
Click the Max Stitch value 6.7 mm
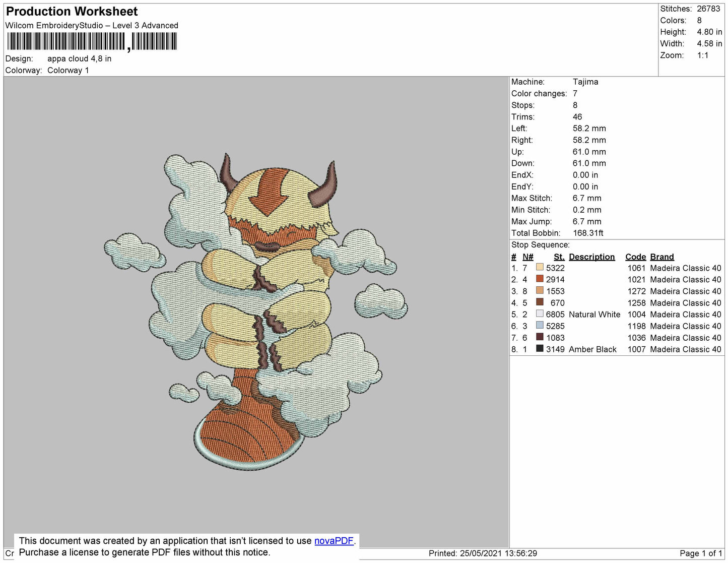click(587, 198)
